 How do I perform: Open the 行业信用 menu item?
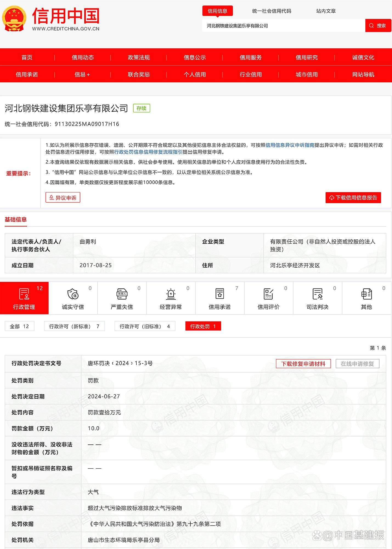(x=251, y=74)
